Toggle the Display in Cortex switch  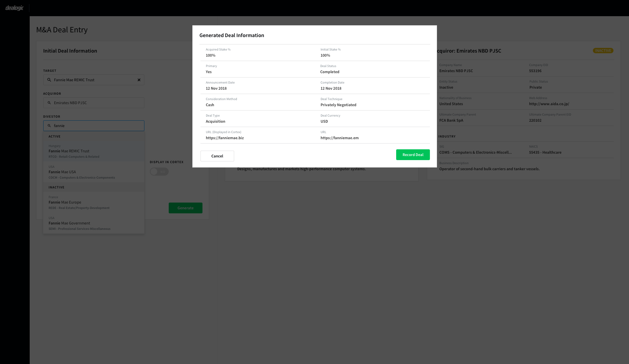159,172
